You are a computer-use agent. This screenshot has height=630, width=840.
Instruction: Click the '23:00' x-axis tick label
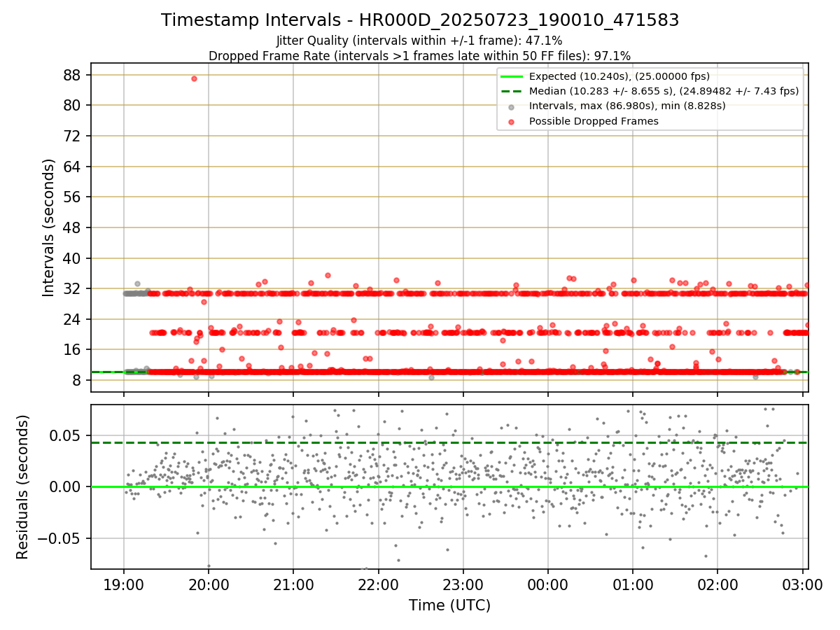tap(463, 584)
